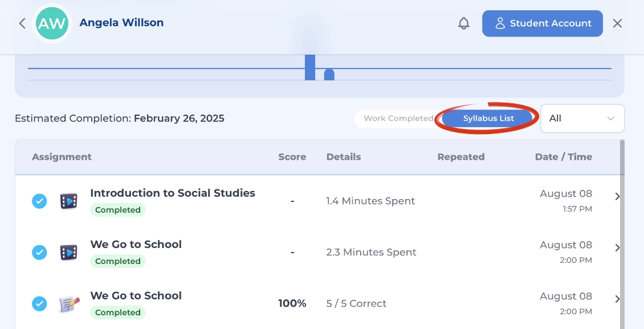The image size is (644, 329).
Task: Click the video icon for first We Go to School
Action: pos(68,252)
